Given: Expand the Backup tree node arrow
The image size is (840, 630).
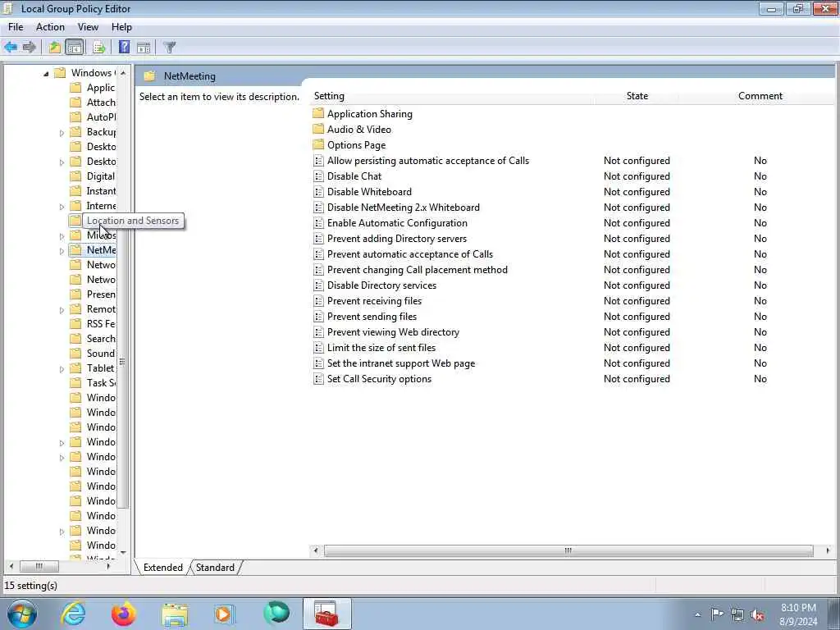Looking at the screenshot, I should tap(62, 132).
